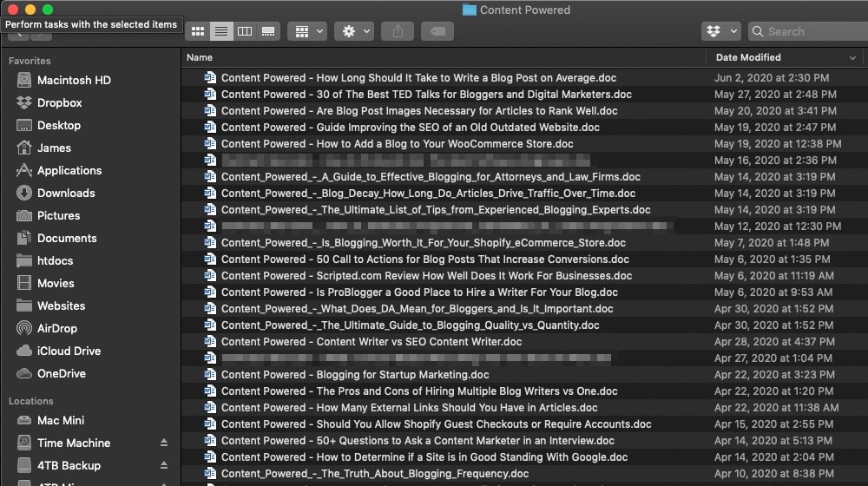
Task: Go to Downloads in the sidebar
Action: 66,193
